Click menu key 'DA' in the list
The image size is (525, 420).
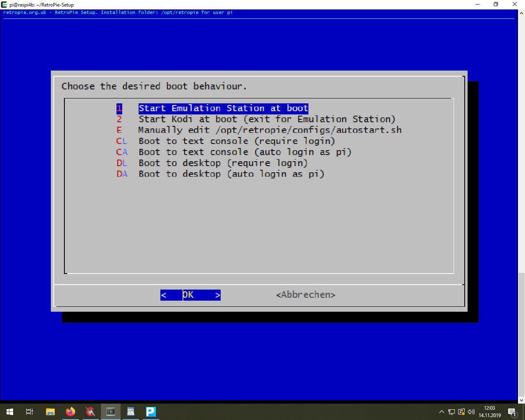point(122,174)
